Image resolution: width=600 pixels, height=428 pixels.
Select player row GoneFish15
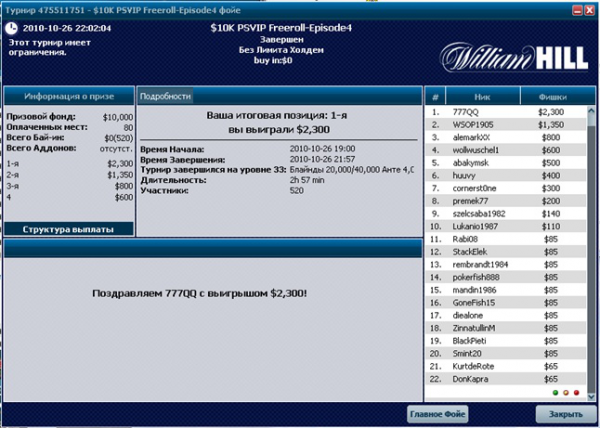pyautogui.click(x=505, y=303)
